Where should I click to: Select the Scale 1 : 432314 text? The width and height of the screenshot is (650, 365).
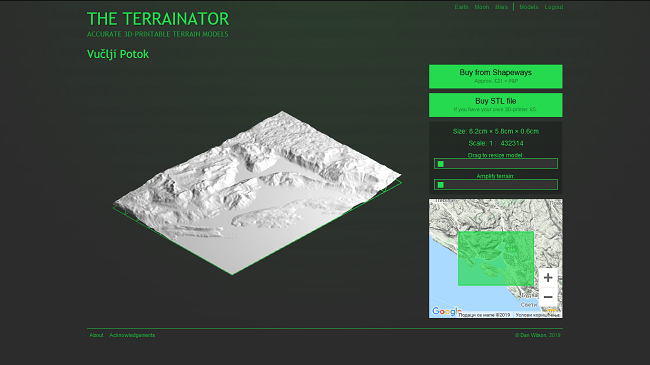click(495, 144)
